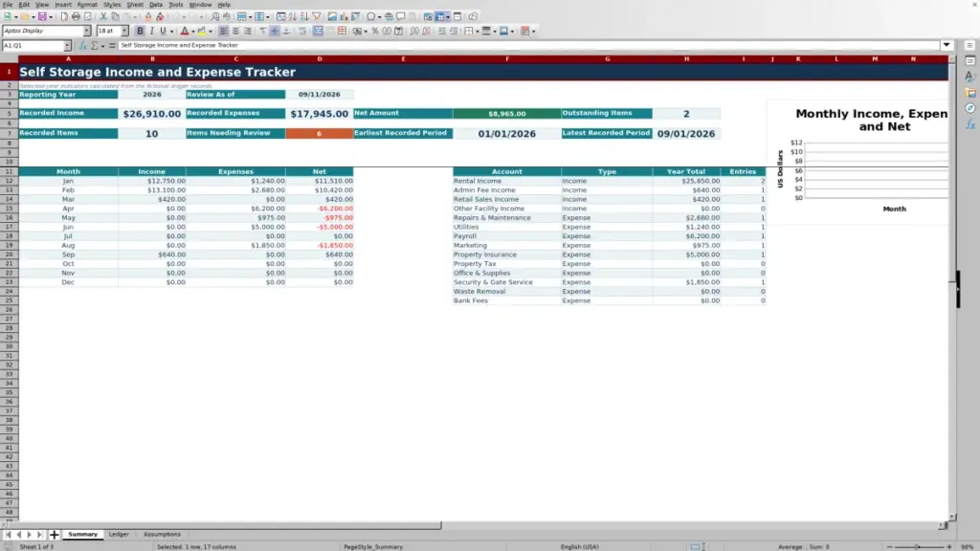Image resolution: width=980 pixels, height=551 pixels.
Task: Open the Format menu
Action: point(87,5)
